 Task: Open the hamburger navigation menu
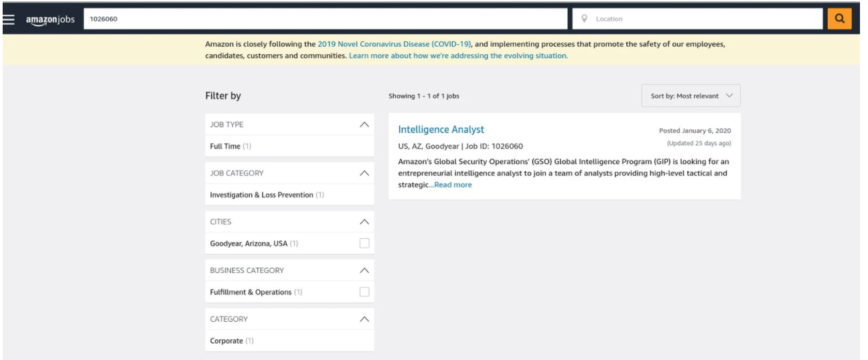point(8,19)
